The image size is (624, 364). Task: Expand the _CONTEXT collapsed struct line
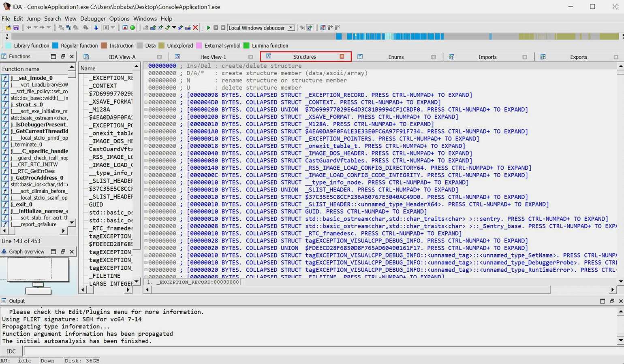pos(146,102)
